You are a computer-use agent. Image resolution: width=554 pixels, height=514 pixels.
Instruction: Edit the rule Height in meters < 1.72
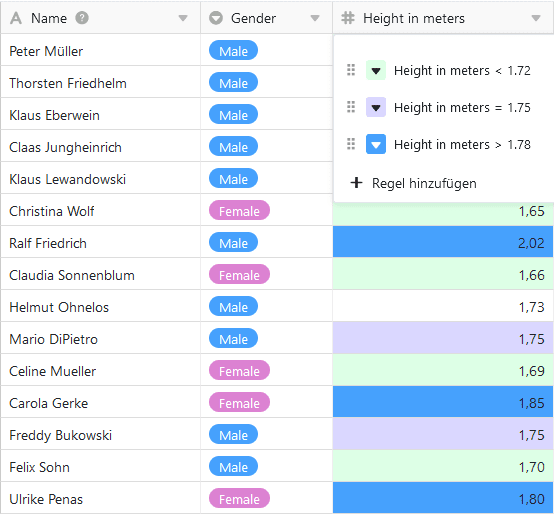[462, 71]
